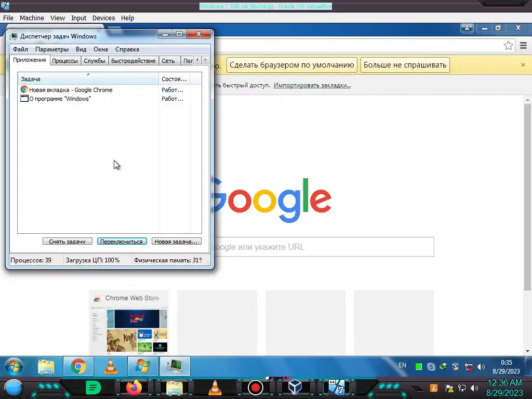Click the VM network tray icon with red mark
This screenshot has height=399, width=532.
(x=469, y=367)
